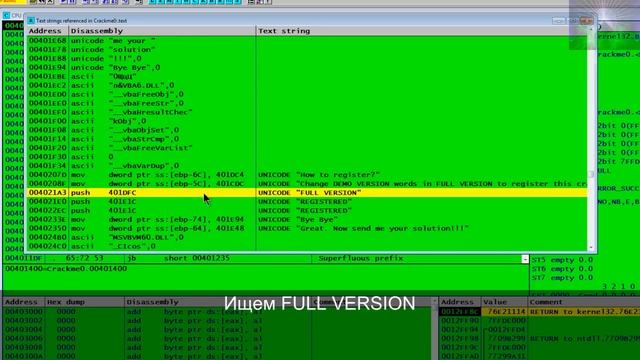This screenshot has height=360, width=640.
Task: Select row 0040207D "How to register?"
Action: pyautogui.click(x=307, y=175)
